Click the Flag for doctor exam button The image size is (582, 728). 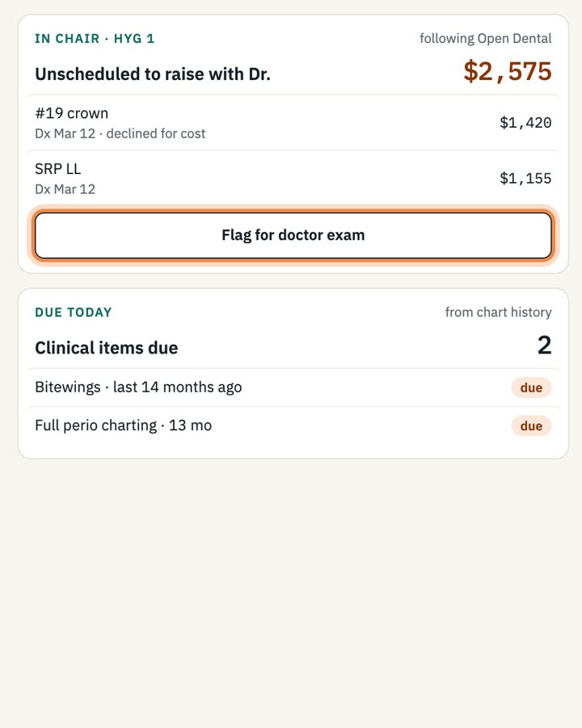(x=293, y=235)
